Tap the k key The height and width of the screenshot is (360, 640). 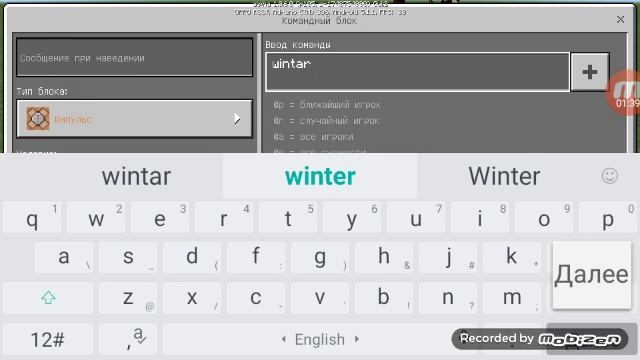point(512,257)
